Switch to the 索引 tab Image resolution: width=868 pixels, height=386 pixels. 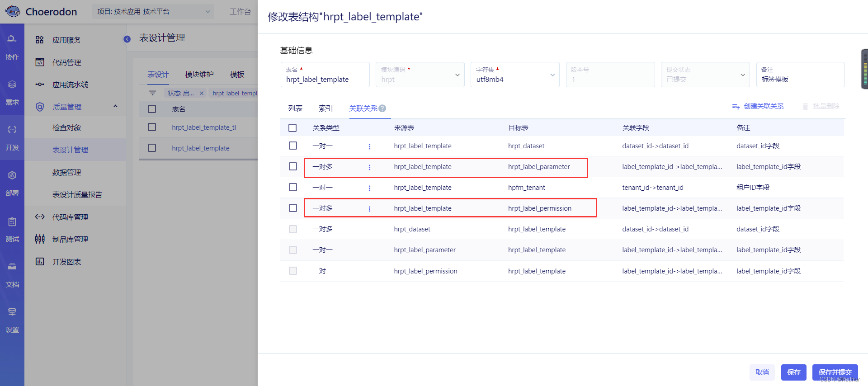(x=325, y=108)
